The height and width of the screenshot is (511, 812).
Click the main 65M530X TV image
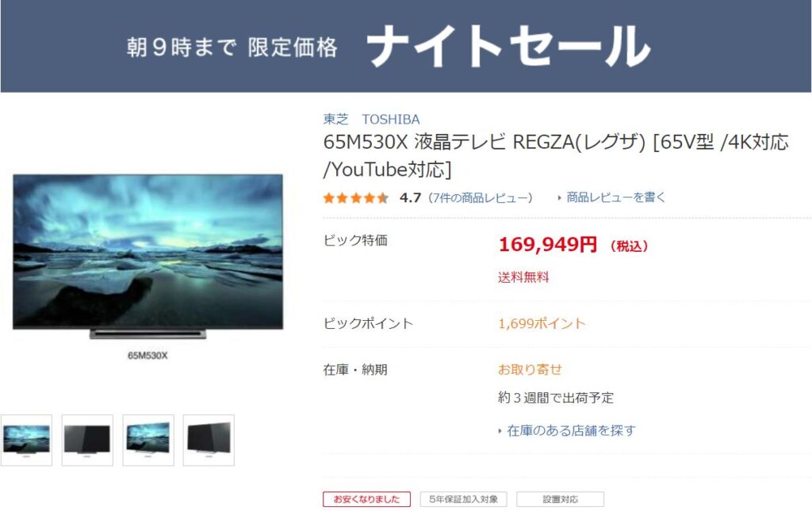point(148,257)
